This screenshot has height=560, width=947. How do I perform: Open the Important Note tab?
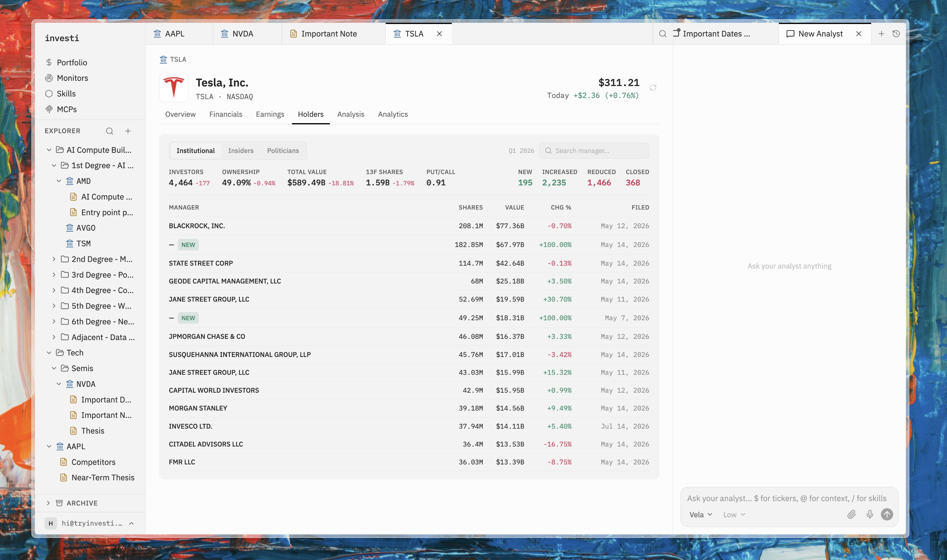[x=334, y=34]
